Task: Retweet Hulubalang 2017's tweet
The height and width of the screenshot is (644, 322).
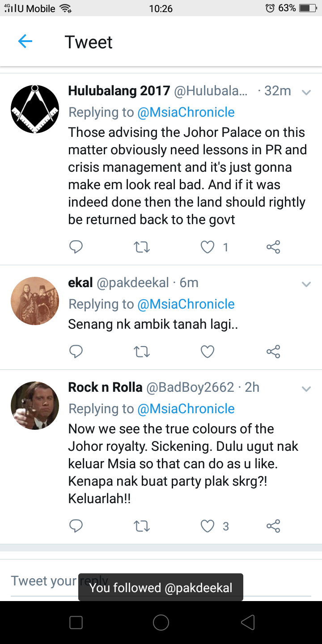Action: tap(142, 247)
